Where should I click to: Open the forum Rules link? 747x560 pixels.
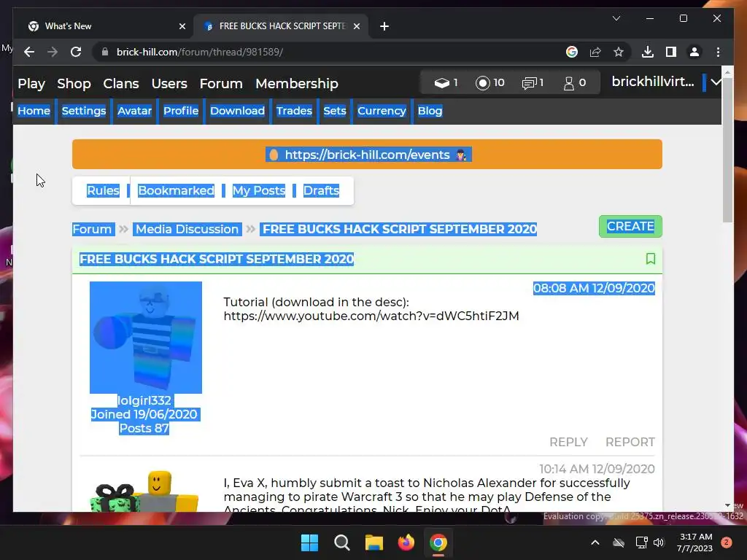pyautogui.click(x=103, y=190)
